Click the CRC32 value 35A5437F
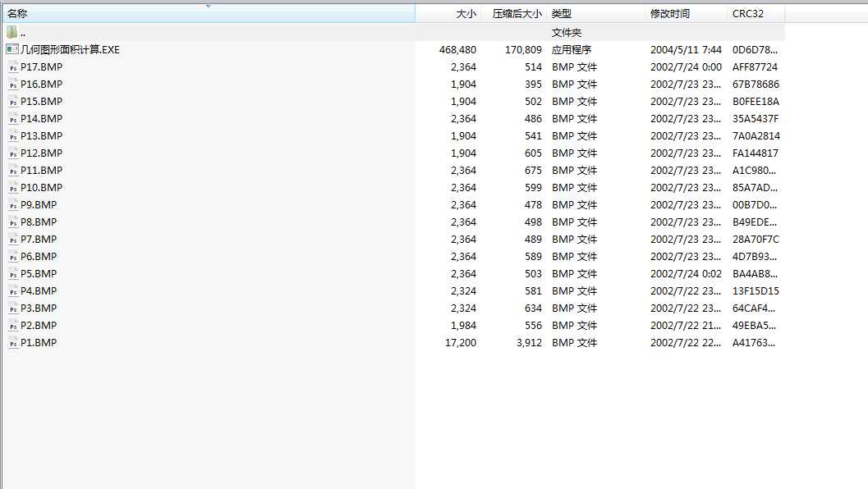This screenshot has width=868, height=489. [x=755, y=118]
